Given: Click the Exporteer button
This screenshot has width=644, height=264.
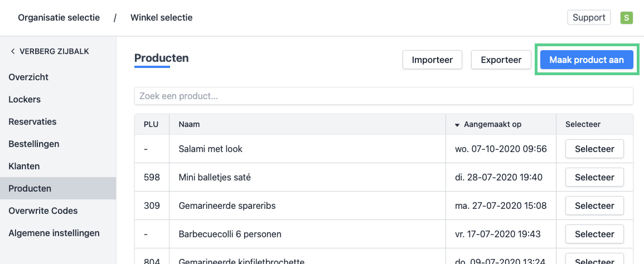Looking at the screenshot, I should (x=501, y=60).
